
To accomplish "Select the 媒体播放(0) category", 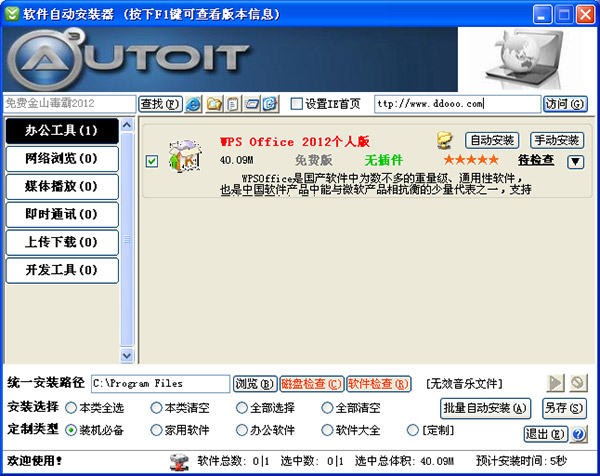I will 62,186.
